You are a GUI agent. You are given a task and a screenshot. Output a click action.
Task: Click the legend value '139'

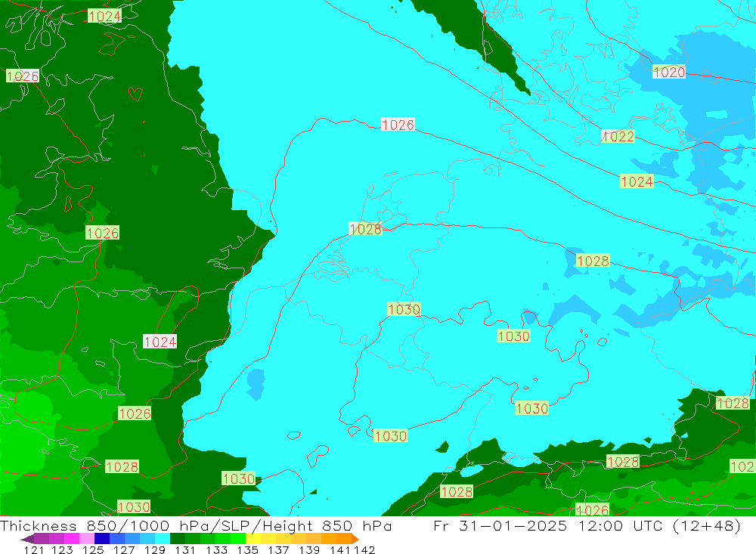click(309, 549)
